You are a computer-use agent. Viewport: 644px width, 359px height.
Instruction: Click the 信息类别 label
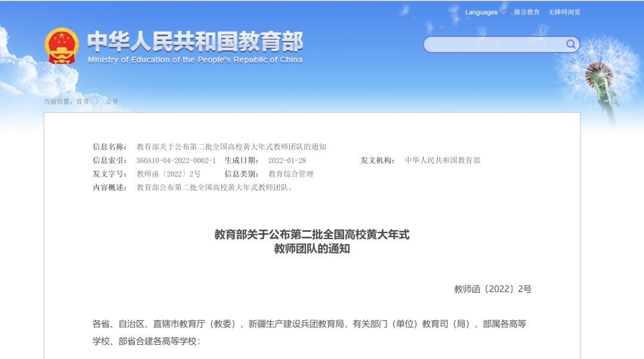point(241,174)
